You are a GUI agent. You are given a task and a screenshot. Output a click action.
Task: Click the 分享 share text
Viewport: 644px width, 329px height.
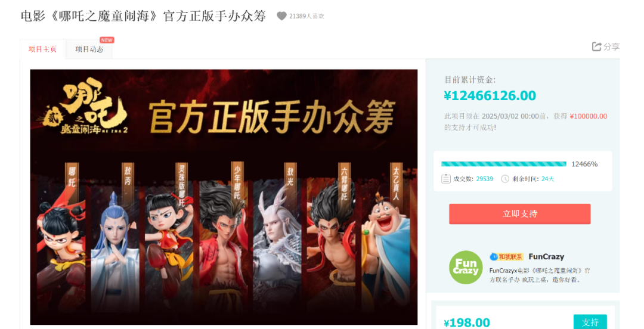tap(612, 47)
